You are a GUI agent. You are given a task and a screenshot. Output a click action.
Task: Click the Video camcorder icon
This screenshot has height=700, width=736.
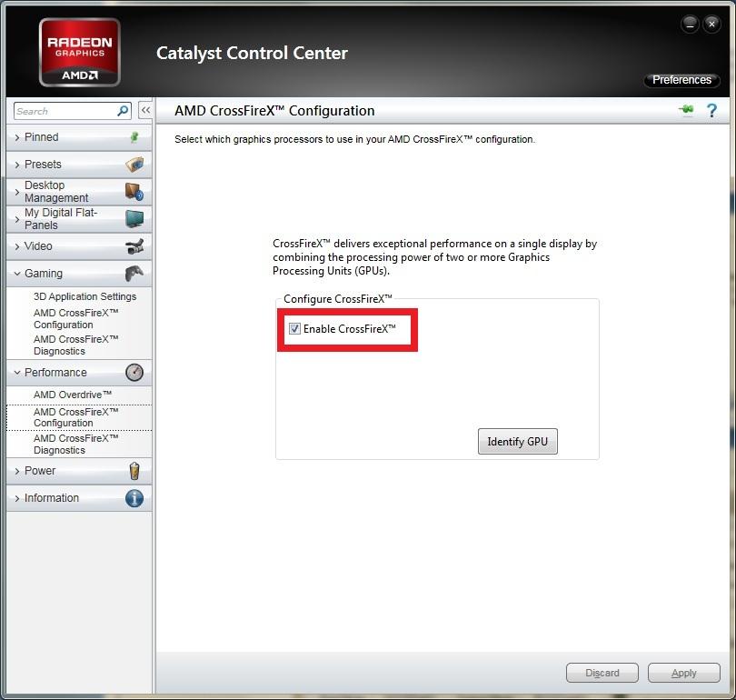[x=134, y=246]
